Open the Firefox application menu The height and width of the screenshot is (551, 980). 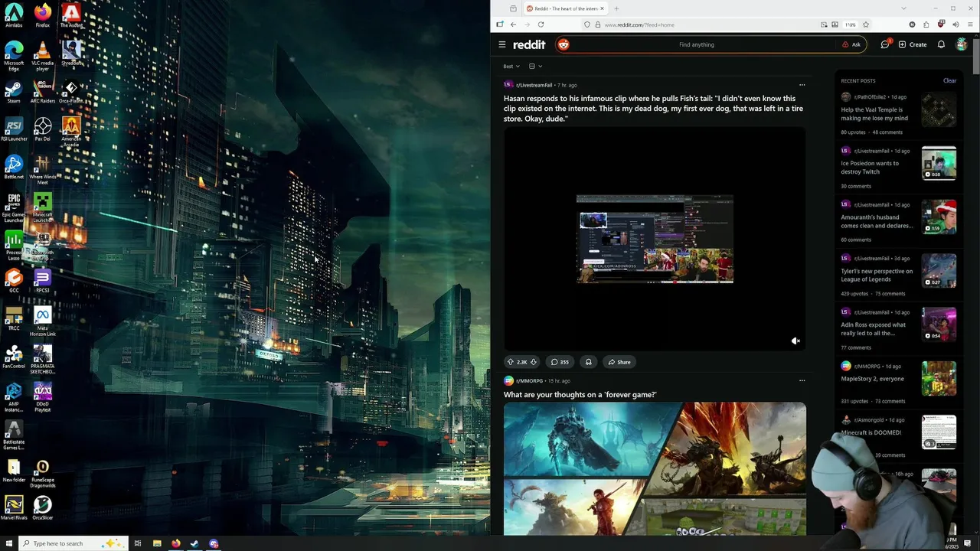pos(970,24)
